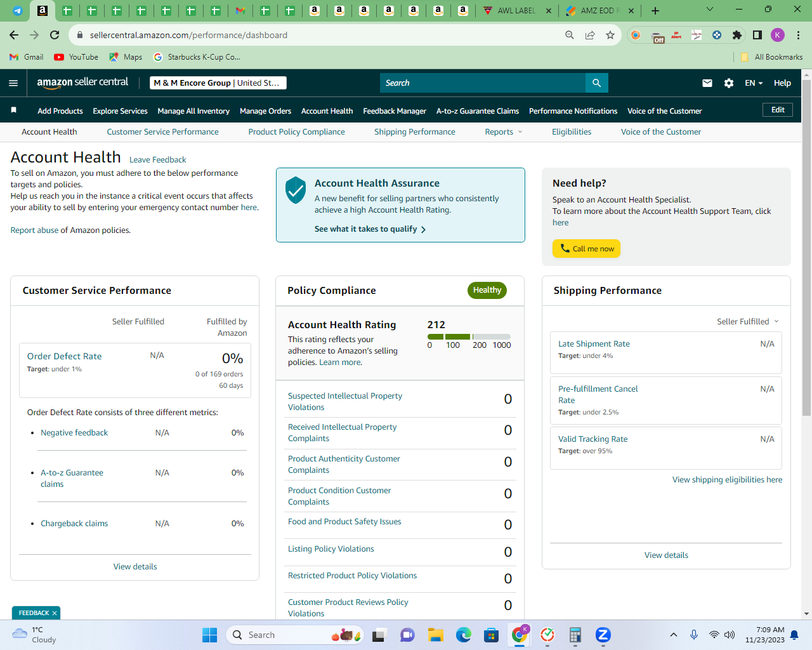This screenshot has width=812, height=650.
Task: Bookmark this page with the star icon
Action: [x=610, y=35]
